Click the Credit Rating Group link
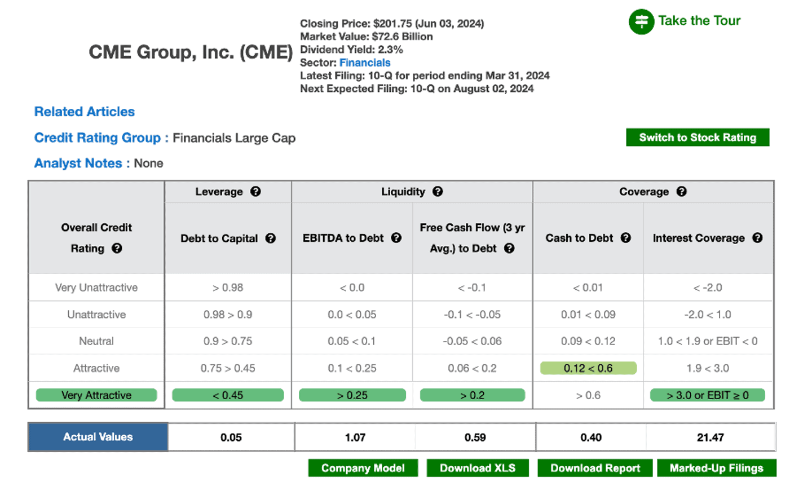The width and height of the screenshot is (812, 504). [98, 138]
